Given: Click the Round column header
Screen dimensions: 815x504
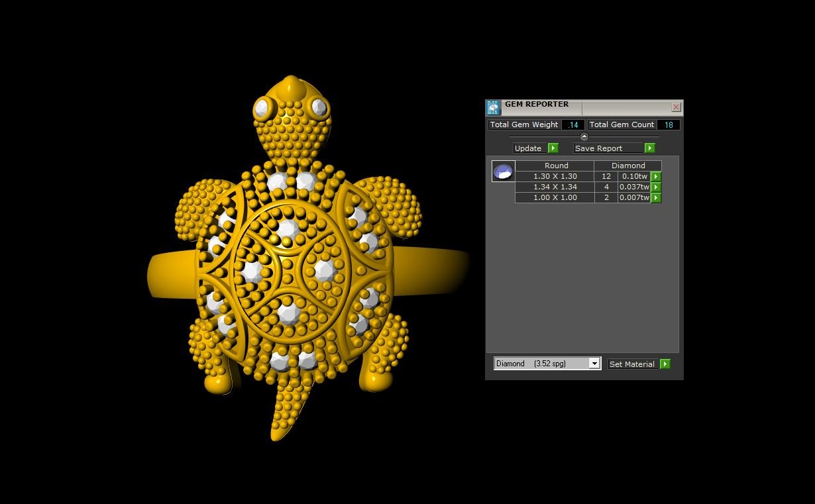Looking at the screenshot, I should coord(556,166).
